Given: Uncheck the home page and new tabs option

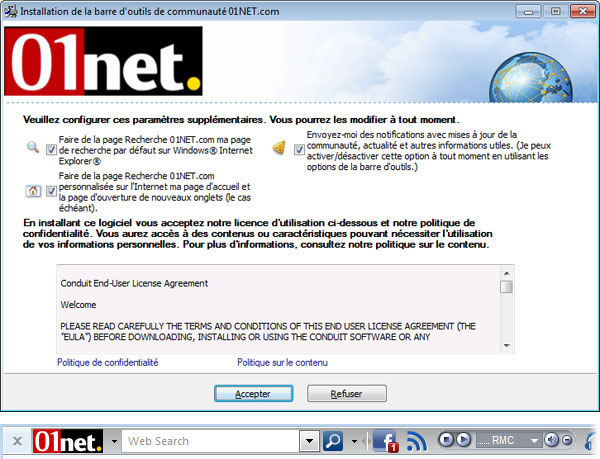Looking at the screenshot, I should click(51, 191).
